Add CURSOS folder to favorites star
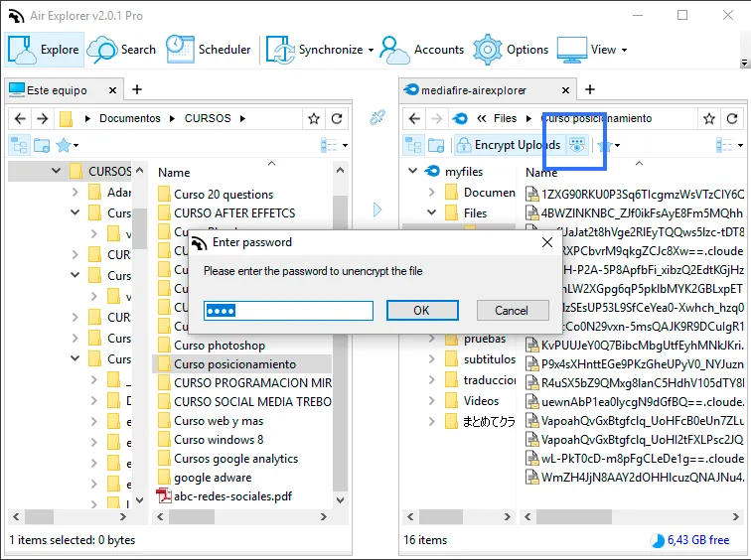 [314, 118]
